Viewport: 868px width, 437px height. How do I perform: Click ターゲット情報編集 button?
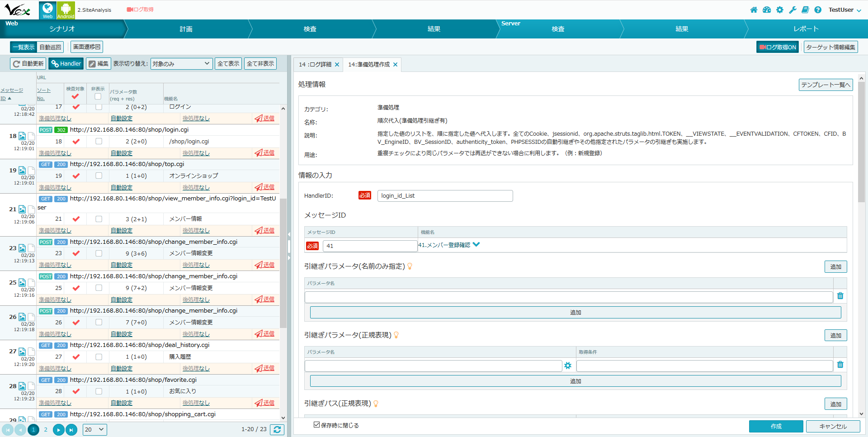pyautogui.click(x=830, y=47)
